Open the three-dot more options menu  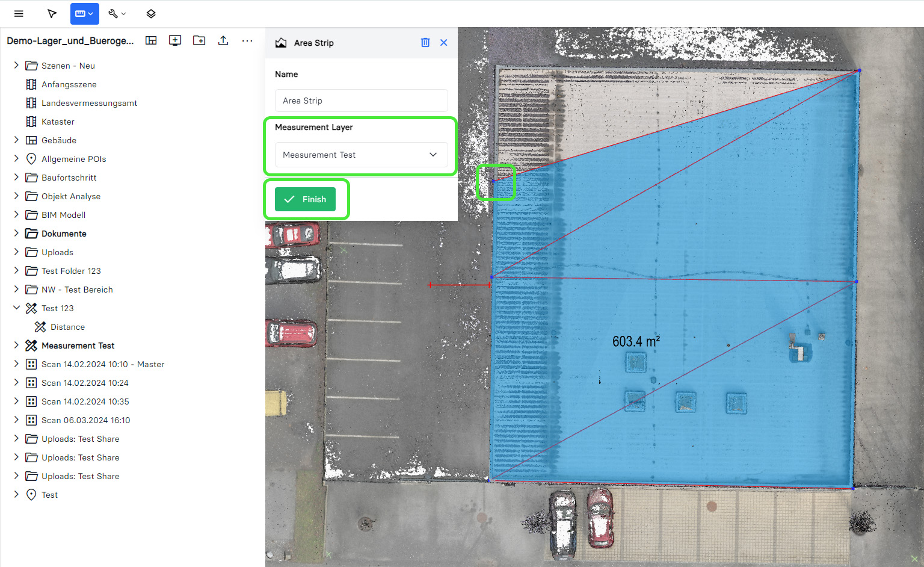[x=247, y=40]
